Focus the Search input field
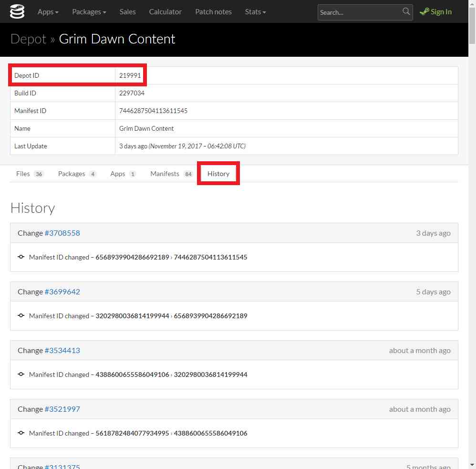This screenshot has height=469, width=476. (x=359, y=12)
